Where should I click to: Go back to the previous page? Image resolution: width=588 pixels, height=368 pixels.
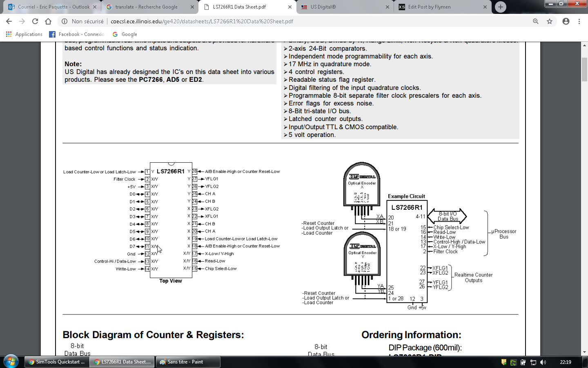[x=9, y=21]
